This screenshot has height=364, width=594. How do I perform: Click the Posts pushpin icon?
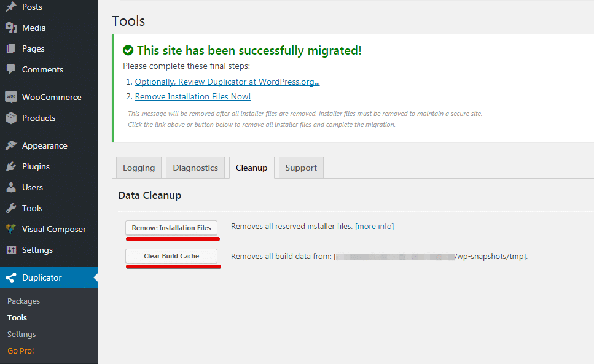click(x=11, y=7)
